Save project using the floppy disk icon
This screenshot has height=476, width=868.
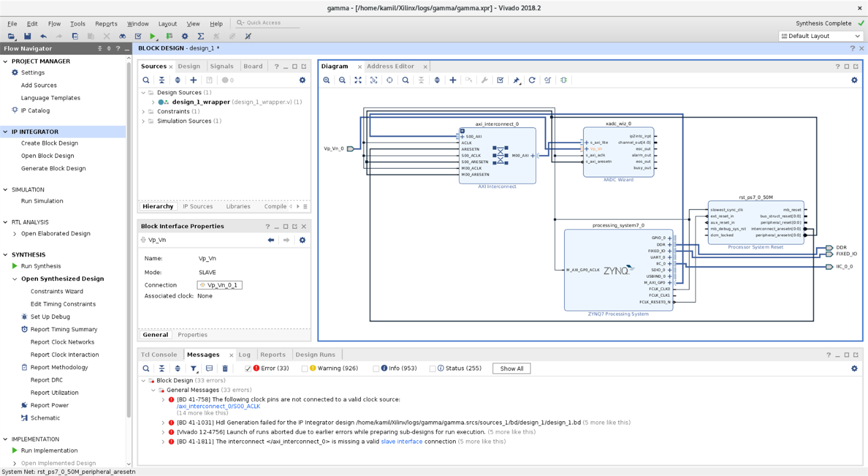[27, 36]
